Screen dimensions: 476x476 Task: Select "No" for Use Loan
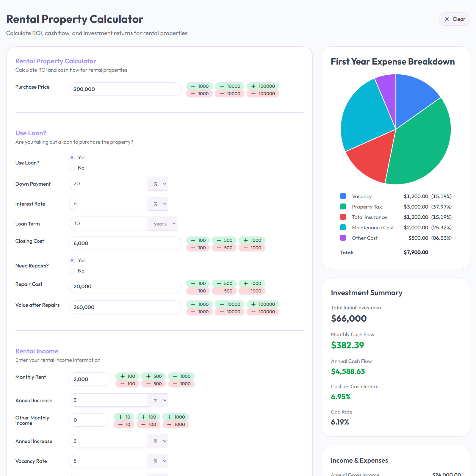pyautogui.click(x=72, y=168)
